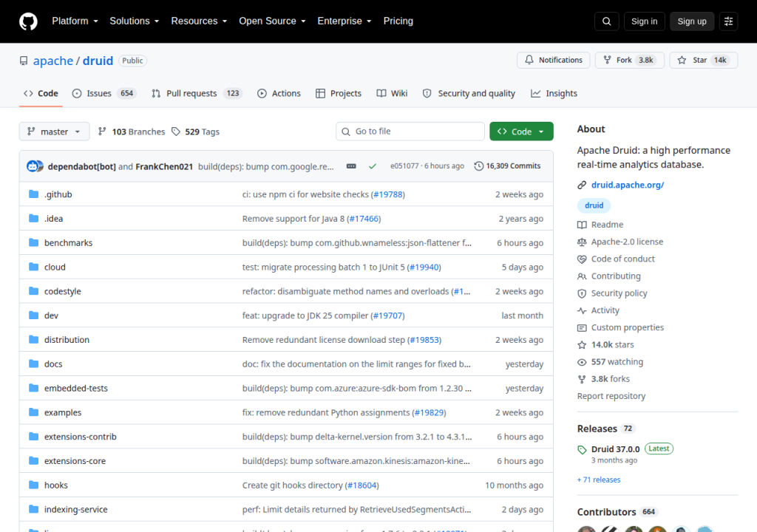
Task: Click the dependabot avatar icon
Action: click(33, 166)
